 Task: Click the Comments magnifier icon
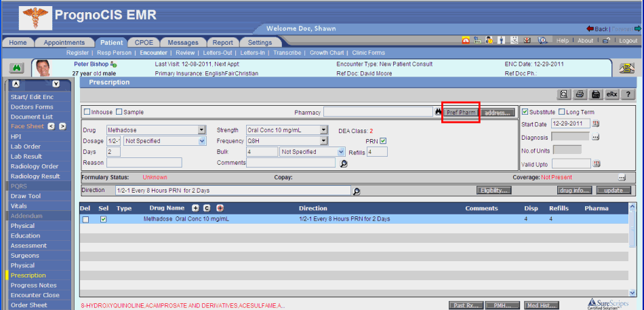[344, 163]
